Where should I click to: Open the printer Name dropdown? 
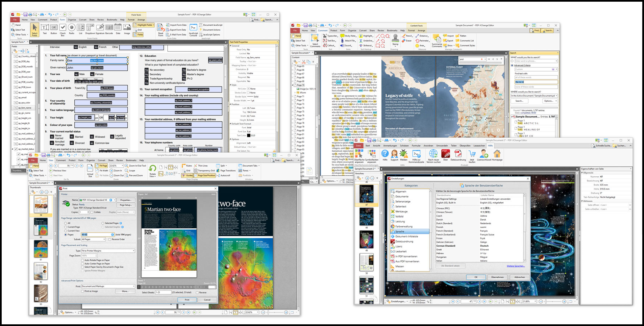pos(97,200)
